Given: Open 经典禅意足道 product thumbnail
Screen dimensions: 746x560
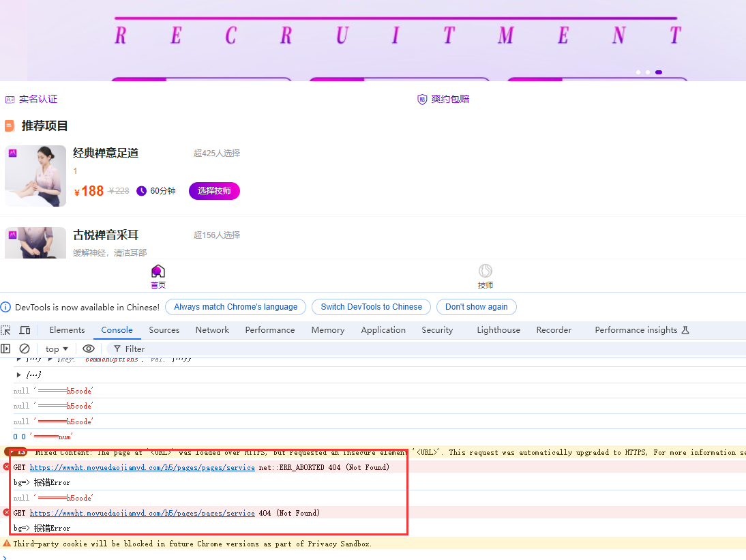Looking at the screenshot, I should (x=35, y=175).
